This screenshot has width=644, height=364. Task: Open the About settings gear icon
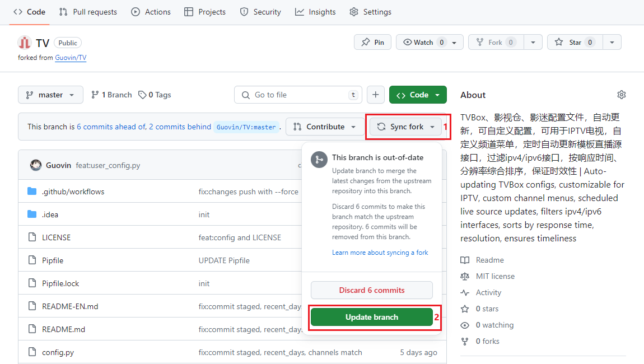[622, 95]
